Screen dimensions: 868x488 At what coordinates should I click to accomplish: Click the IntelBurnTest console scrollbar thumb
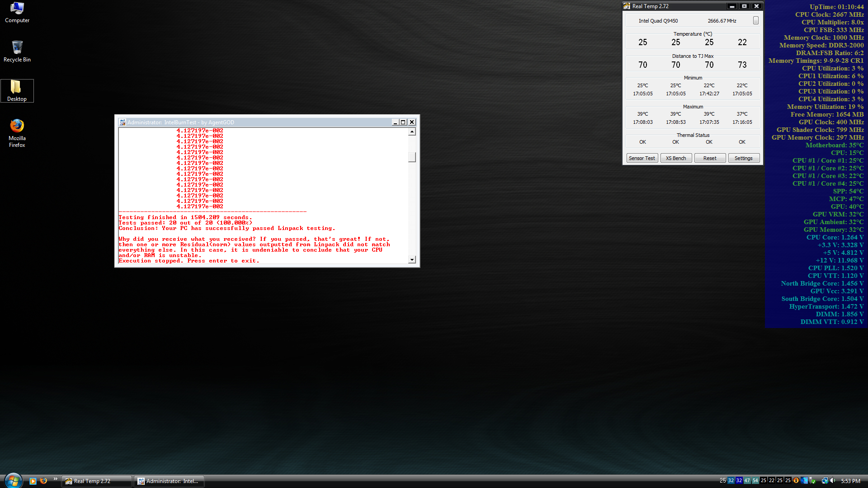click(412, 157)
